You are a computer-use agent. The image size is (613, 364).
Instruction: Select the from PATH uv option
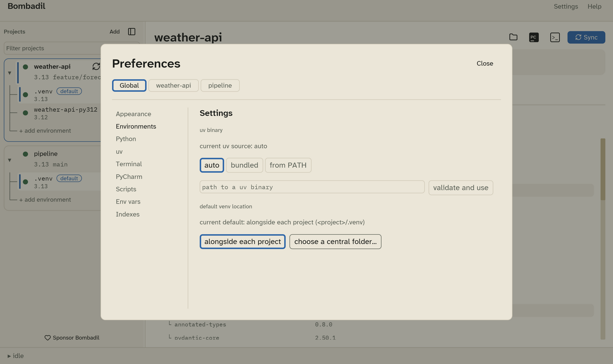coord(288,165)
